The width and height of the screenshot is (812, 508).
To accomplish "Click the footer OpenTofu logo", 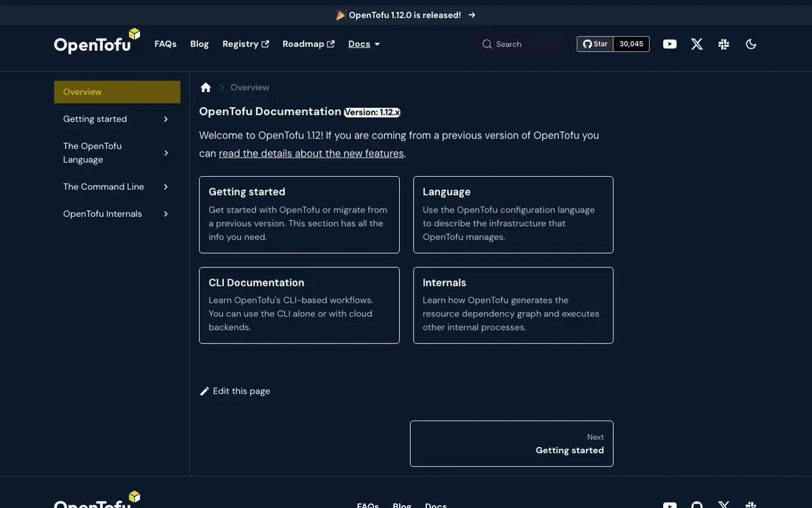I will click(x=97, y=500).
